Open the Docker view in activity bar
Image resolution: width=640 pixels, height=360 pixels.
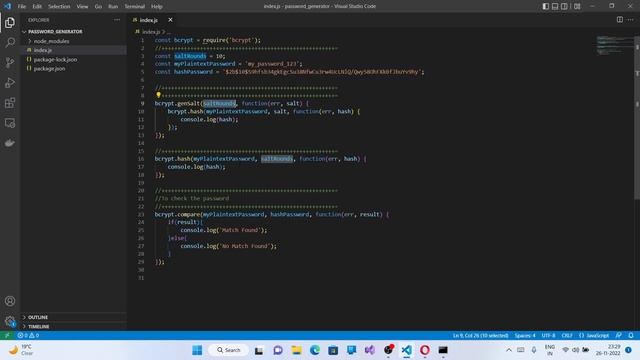click(10, 143)
